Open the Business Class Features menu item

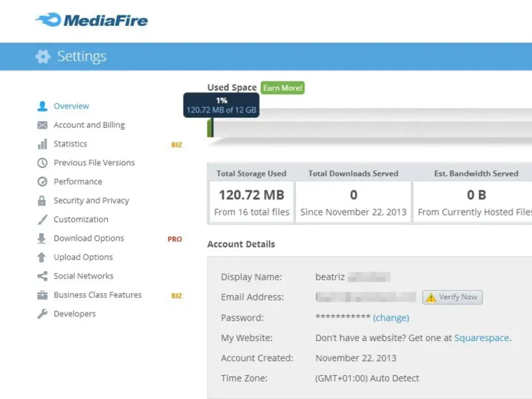97,295
